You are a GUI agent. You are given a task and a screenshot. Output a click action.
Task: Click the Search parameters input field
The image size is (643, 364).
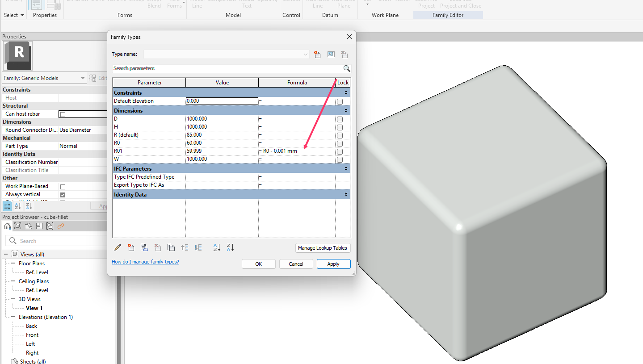click(x=227, y=68)
